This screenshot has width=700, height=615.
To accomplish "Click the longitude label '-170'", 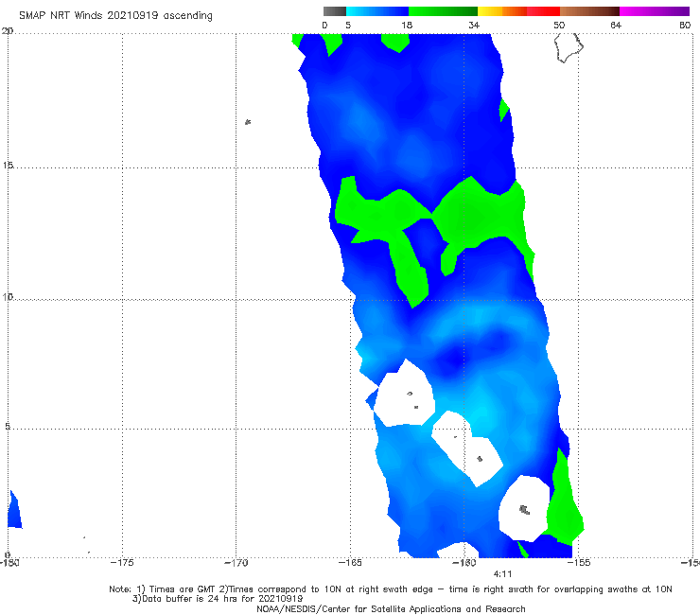I will (x=236, y=563).
